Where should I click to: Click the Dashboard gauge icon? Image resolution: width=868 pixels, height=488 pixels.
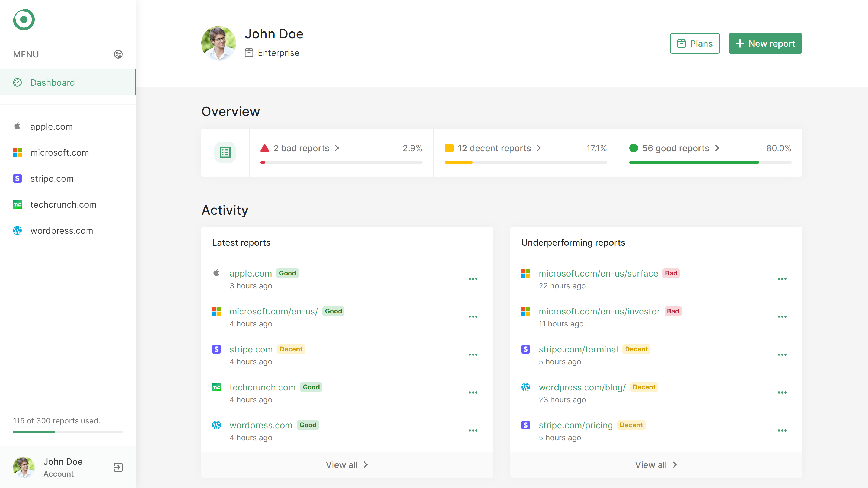(x=17, y=82)
